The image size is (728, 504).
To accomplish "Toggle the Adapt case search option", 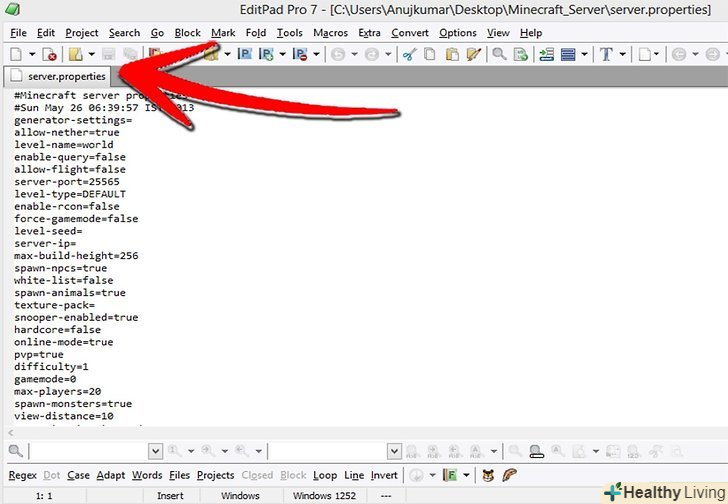I will pos(110,475).
